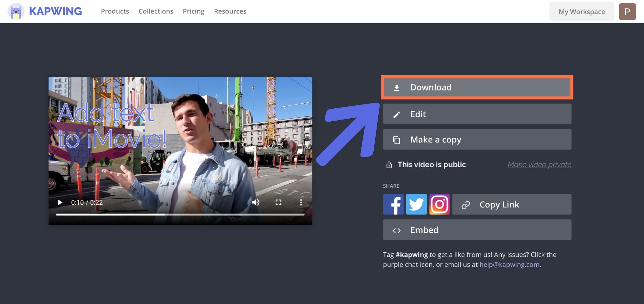Open the Pricing page
This screenshot has width=644, height=304.
194,11
